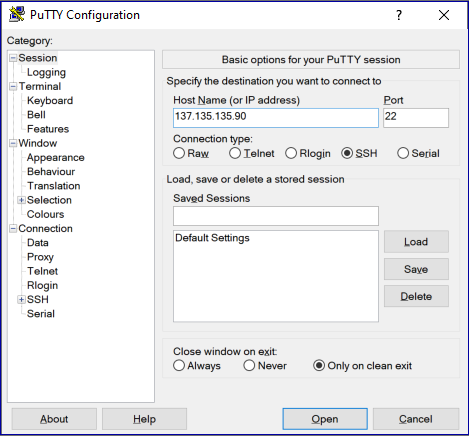Open the Behaviour category

(51, 172)
